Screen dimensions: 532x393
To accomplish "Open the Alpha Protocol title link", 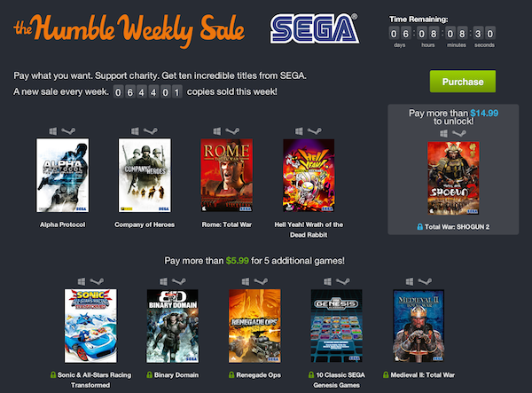I will [62, 224].
